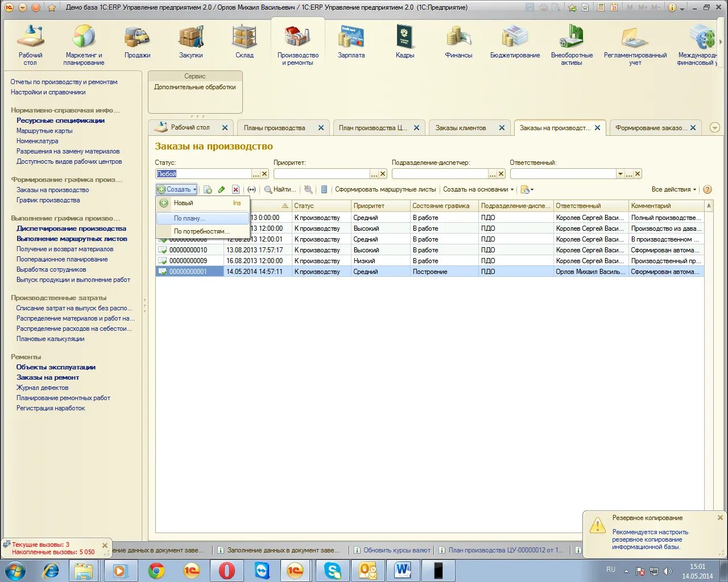Click the orange help question mark icon
The height and width of the screenshot is (582, 728).
point(708,190)
